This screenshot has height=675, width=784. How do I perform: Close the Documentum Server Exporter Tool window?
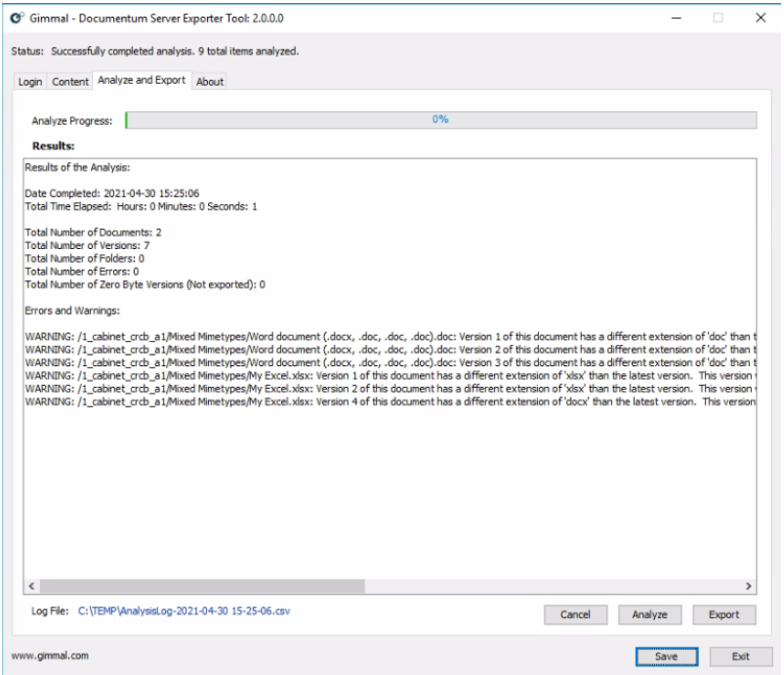[x=761, y=19]
